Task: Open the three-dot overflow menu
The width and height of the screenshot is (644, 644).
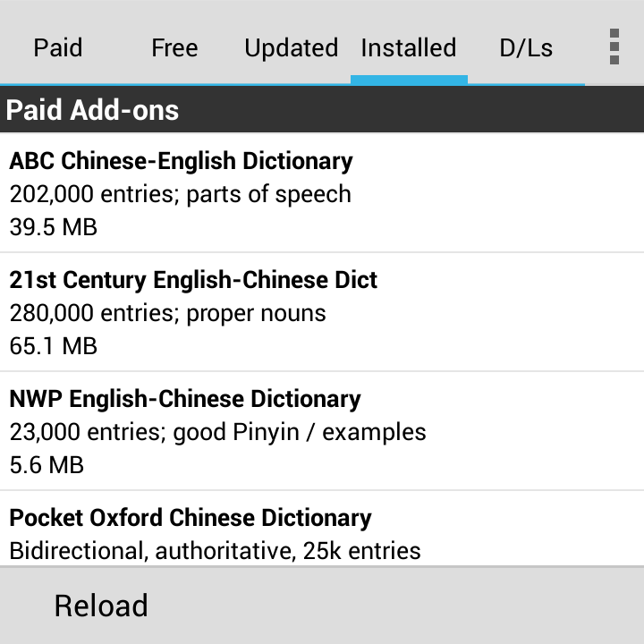Action: [614, 47]
